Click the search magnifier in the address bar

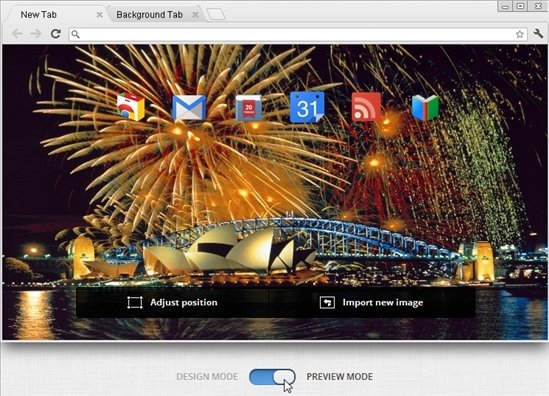[x=75, y=34]
